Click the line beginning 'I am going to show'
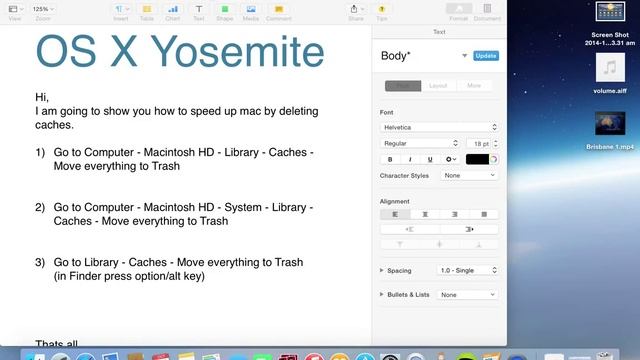This screenshot has height=360, width=640. [x=177, y=111]
